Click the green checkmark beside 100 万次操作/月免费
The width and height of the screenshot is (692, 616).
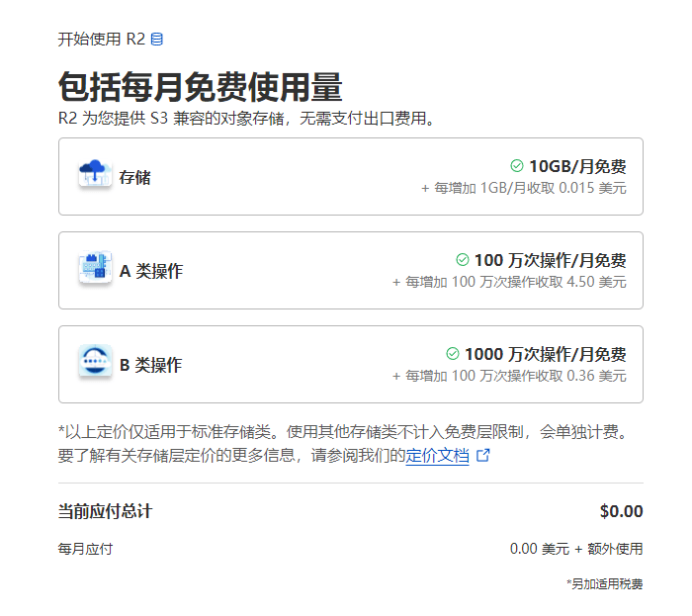[462, 260]
